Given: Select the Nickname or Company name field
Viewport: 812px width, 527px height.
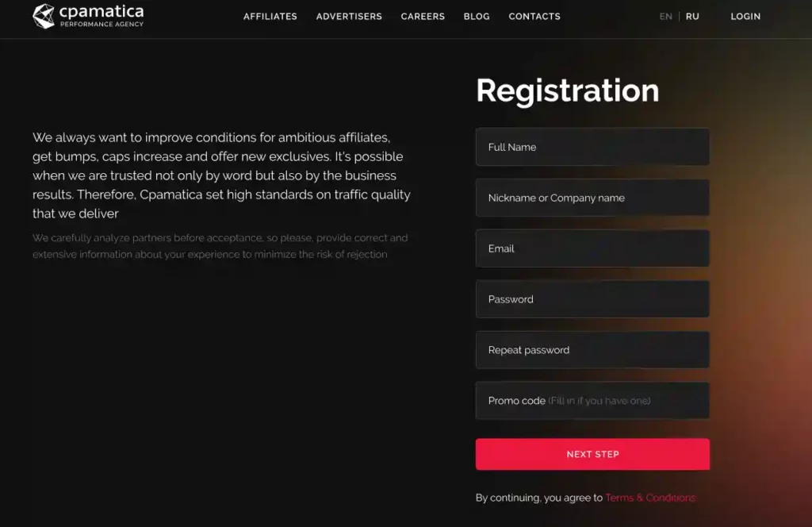Looking at the screenshot, I should pos(592,198).
